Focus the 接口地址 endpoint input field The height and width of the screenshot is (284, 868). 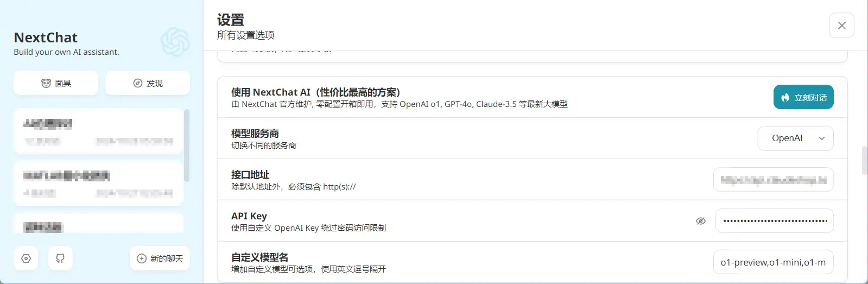pos(774,180)
